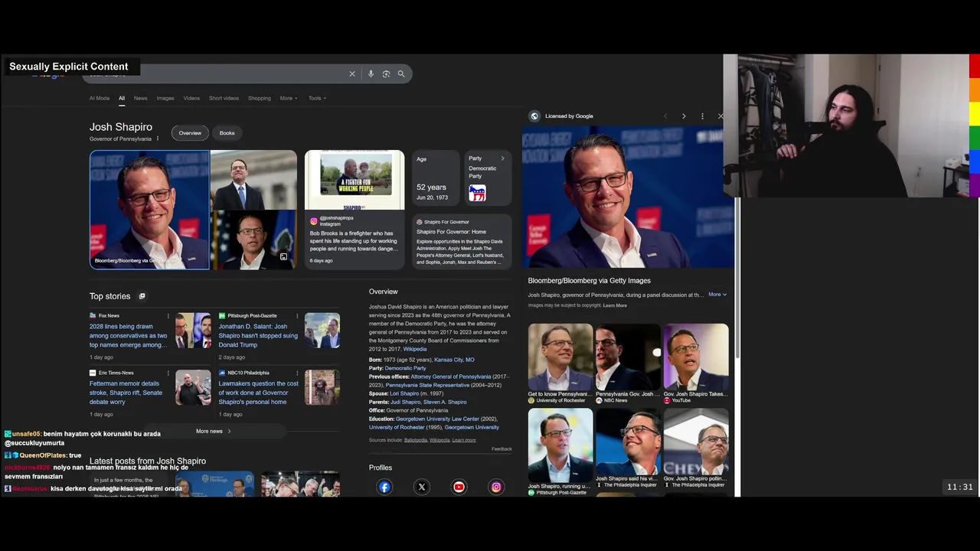The width and height of the screenshot is (980, 551).
Task: Click the Instagram icon on joshshapiropa post
Action: click(x=314, y=221)
